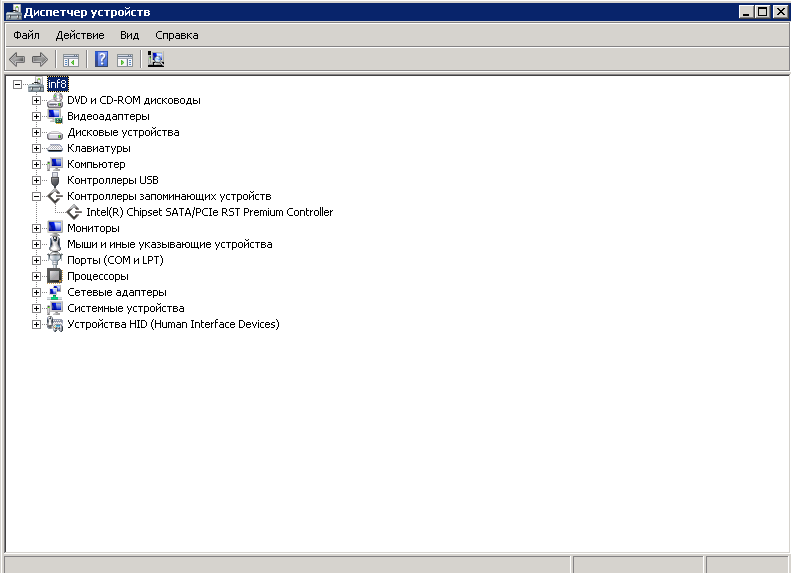Click the Дисковые устройства disk icon
791x573 pixels.
(54, 133)
